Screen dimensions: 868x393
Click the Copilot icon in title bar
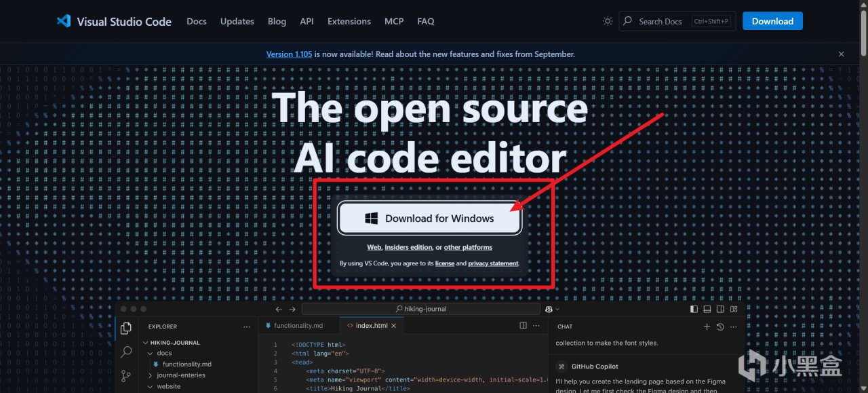549,309
